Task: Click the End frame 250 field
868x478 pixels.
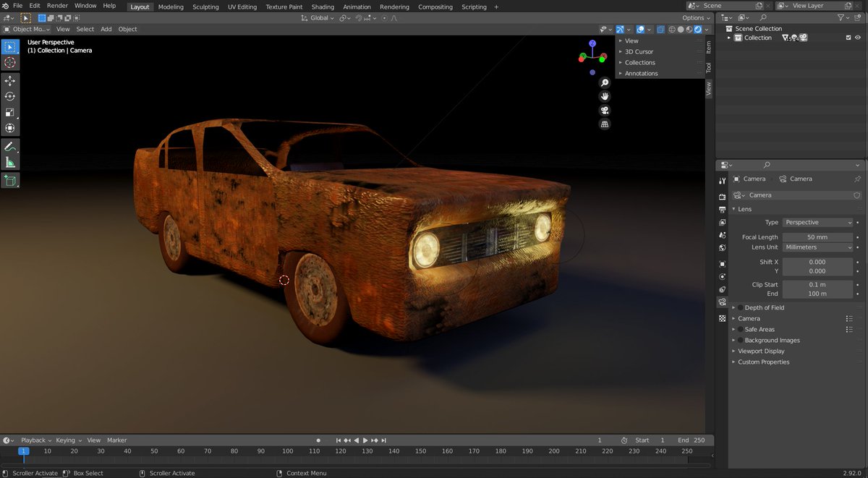Action: point(699,440)
